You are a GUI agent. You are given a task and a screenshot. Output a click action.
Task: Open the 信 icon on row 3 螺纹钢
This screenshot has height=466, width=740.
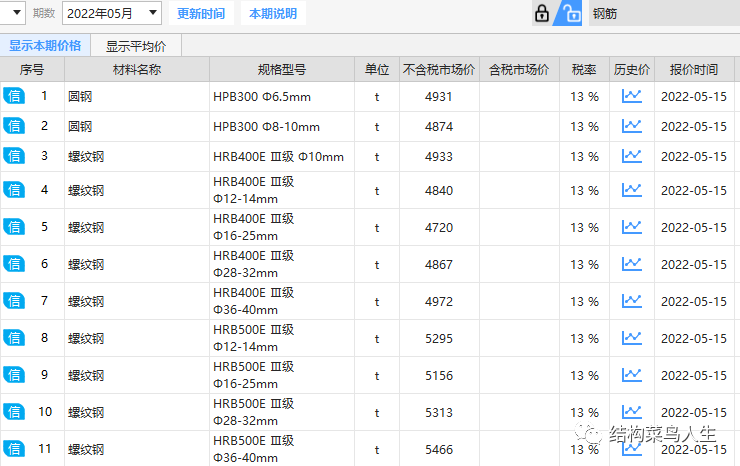pos(14,156)
